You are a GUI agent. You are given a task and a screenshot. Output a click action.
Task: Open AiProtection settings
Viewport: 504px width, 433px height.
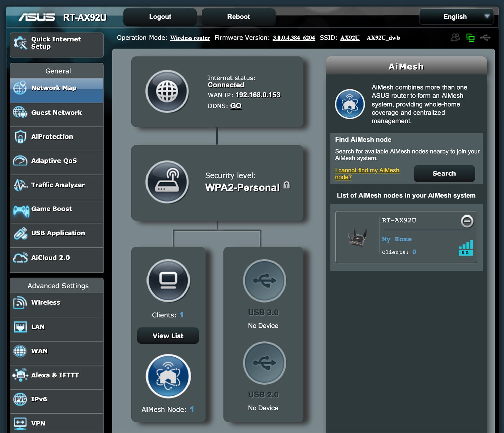pyautogui.click(x=57, y=139)
